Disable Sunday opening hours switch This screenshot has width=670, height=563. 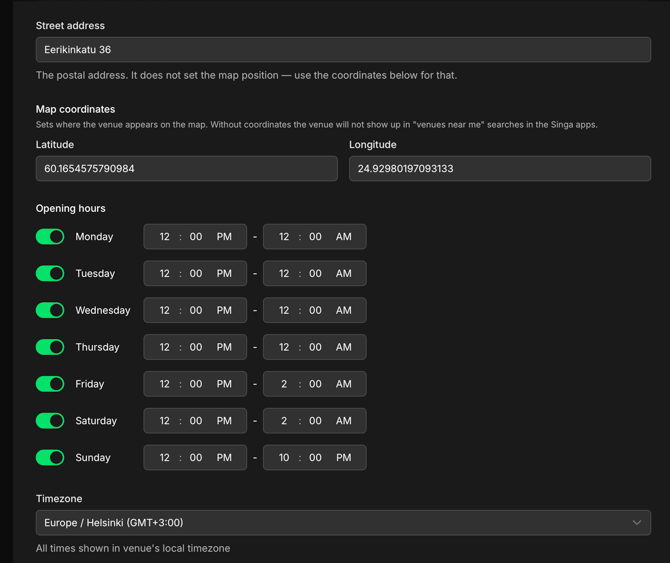[50, 457]
